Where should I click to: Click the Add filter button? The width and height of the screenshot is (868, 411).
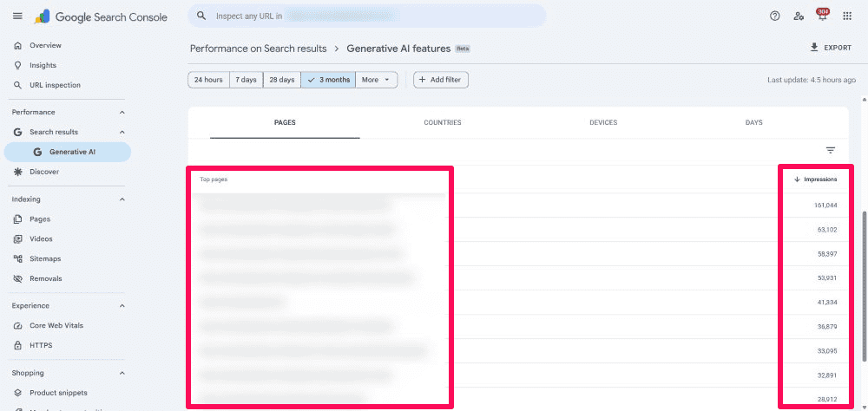(x=441, y=80)
